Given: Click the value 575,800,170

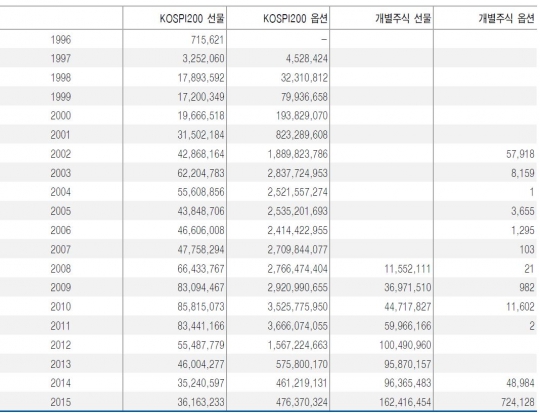Looking at the screenshot, I should [x=302, y=364].
